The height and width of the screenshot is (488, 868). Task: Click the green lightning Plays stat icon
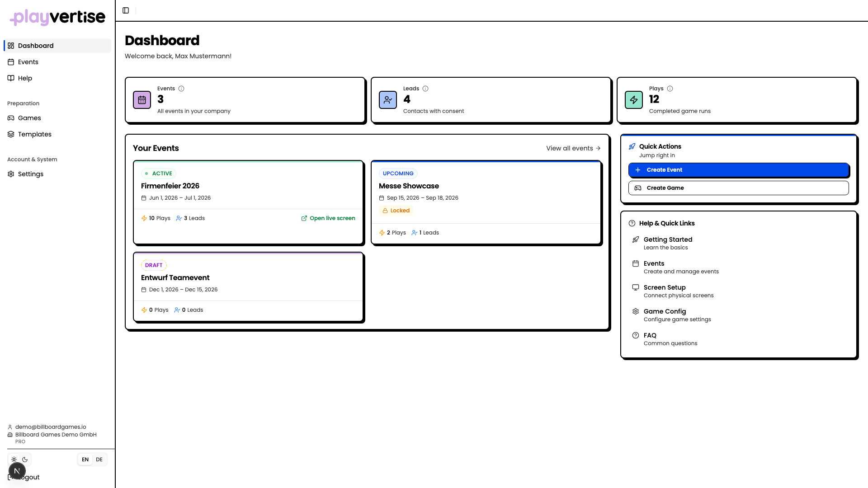click(x=634, y=100)
